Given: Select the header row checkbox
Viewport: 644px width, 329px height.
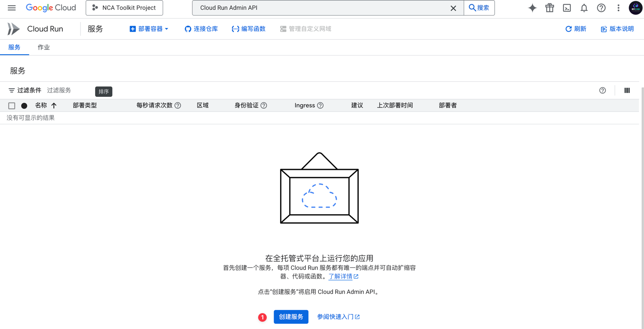Looking at the screenshot, I should tap(12, 105).
